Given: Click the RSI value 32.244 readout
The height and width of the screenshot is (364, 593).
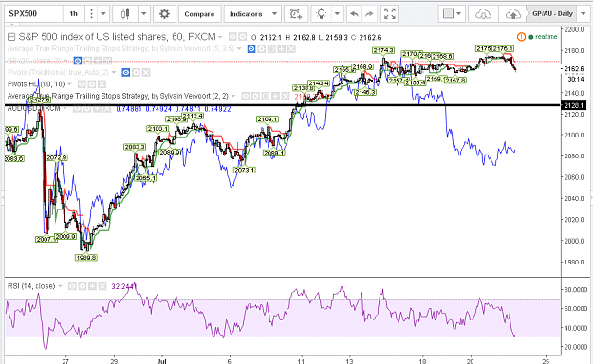Looking at the screenshot, I should (x=123, y=286).
